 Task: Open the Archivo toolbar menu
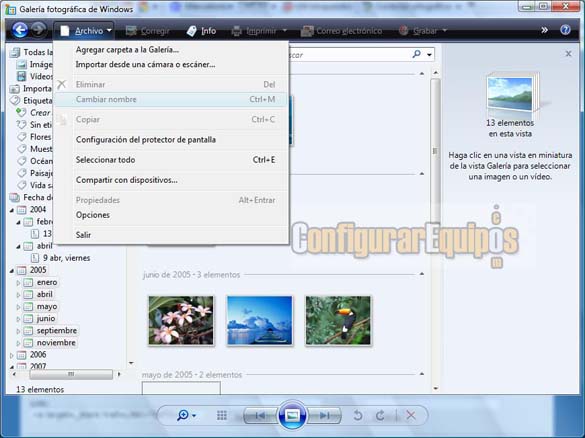coord(86,31)
